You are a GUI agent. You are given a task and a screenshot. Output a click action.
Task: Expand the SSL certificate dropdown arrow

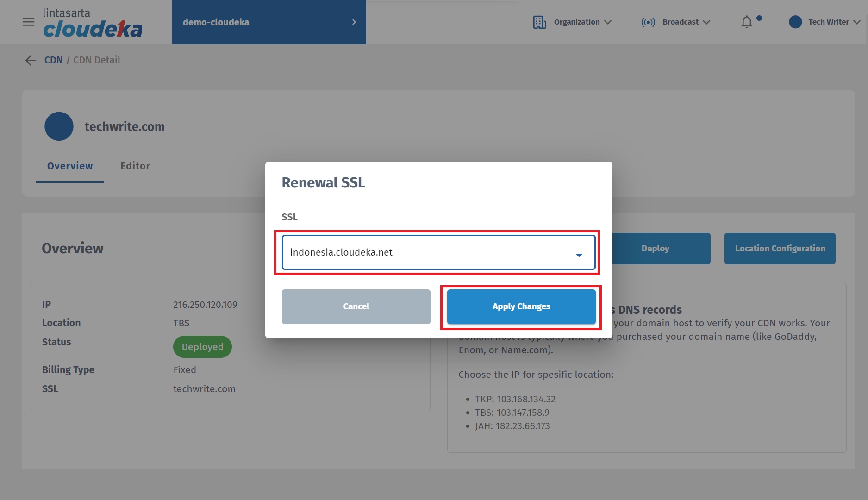click(579, 255)
